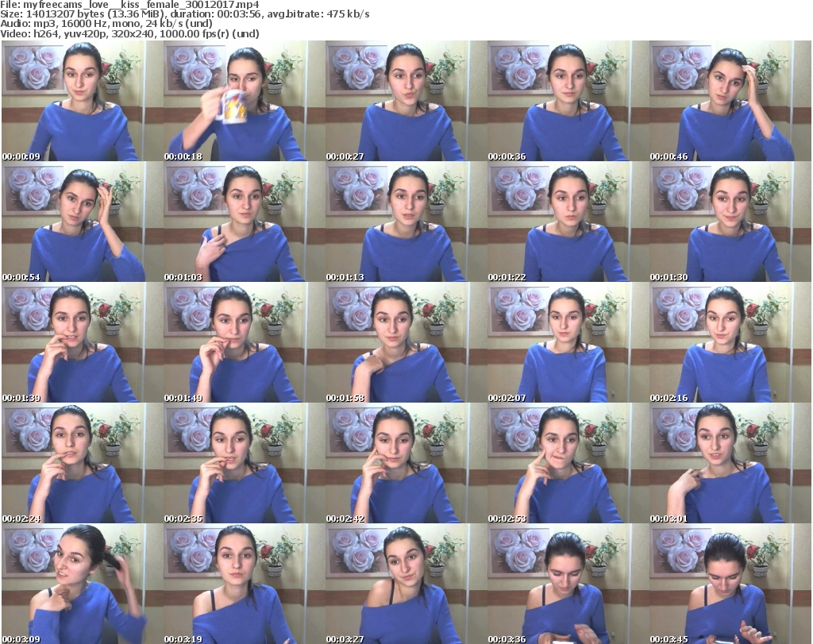Image resolution: width=813 pixels, height=644 pixels.
Task: Select the thumbnail stamped 00:00:46
Action: (x=730, y=101)
